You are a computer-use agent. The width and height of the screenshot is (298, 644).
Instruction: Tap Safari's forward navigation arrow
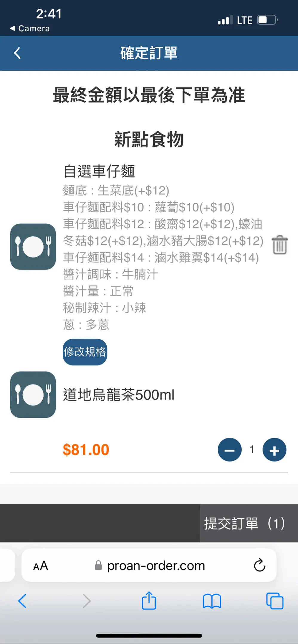pyautogui.click(x=87, y=601)
